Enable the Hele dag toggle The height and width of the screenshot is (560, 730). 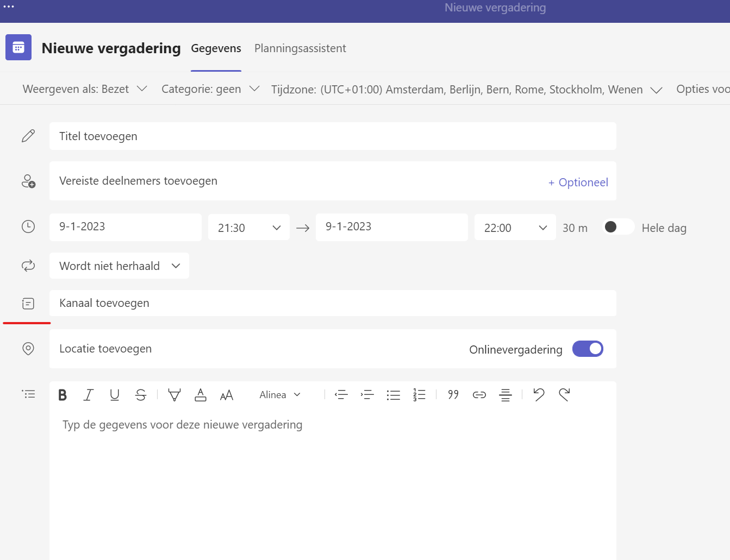point(618,227)
